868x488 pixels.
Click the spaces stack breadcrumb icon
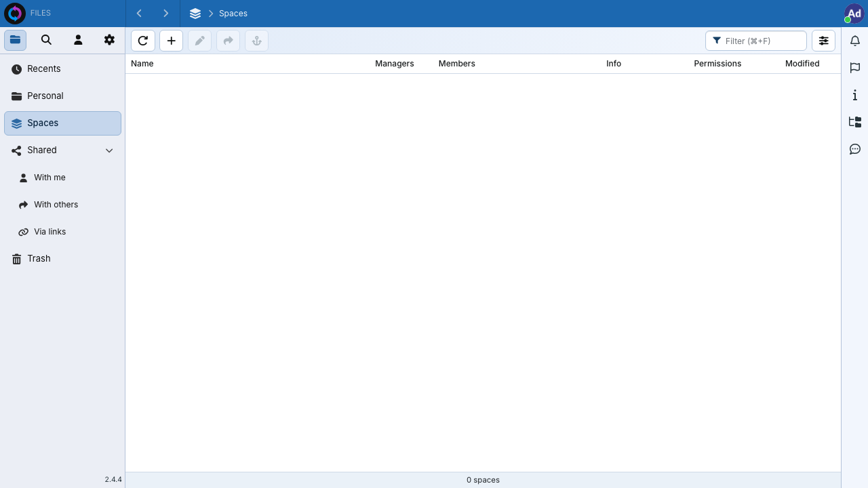pos(195,14)
